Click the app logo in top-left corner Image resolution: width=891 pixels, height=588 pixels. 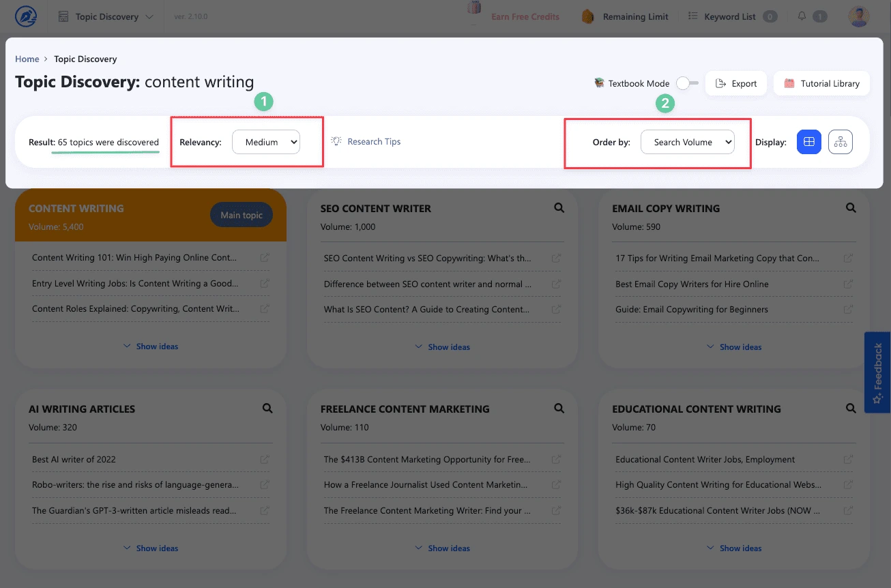point(25,16)
